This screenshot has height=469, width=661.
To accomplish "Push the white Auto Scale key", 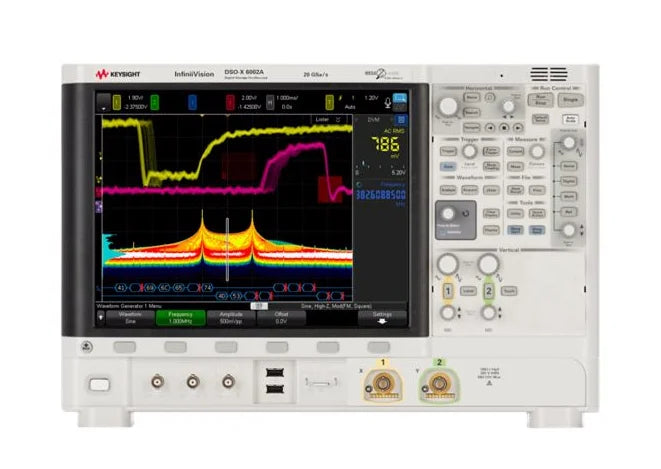I will point(570,119).
